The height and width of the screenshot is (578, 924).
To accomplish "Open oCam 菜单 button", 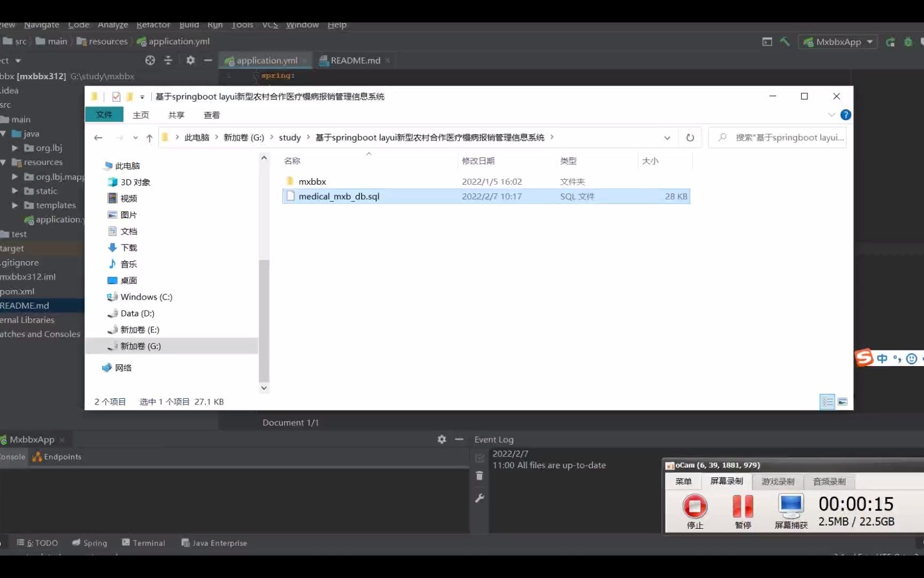I will (683, 481).
